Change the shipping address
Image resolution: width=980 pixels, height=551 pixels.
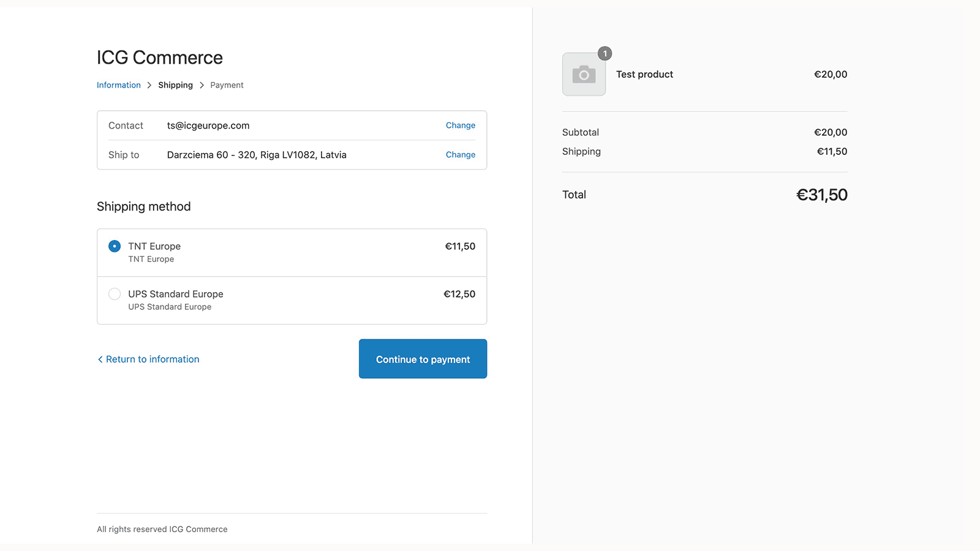[x=460, y=154]
